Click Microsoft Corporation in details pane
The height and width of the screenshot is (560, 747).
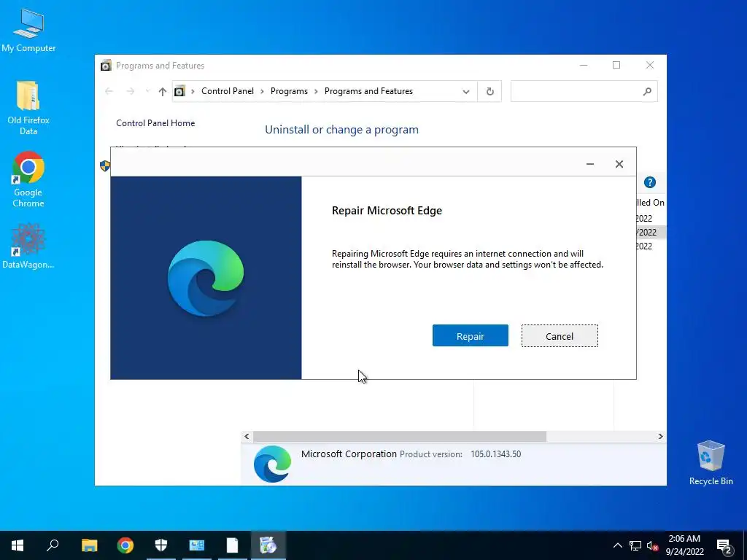click(x=349, y=454)
